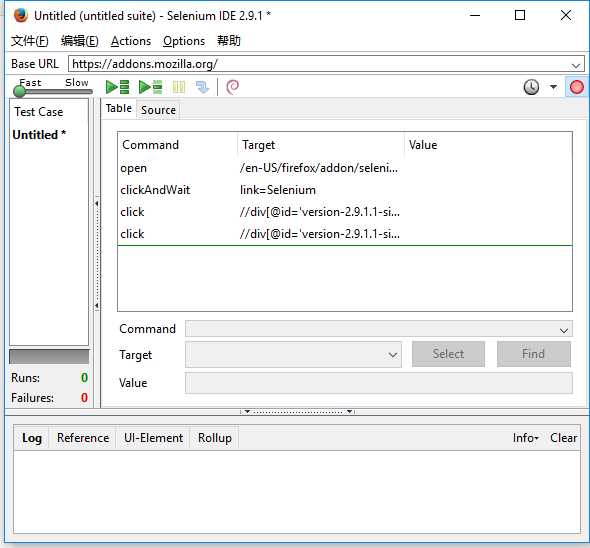590x548 pixels.
Task: Click Firefox icon in the title bar
Action: click(21, 15)
